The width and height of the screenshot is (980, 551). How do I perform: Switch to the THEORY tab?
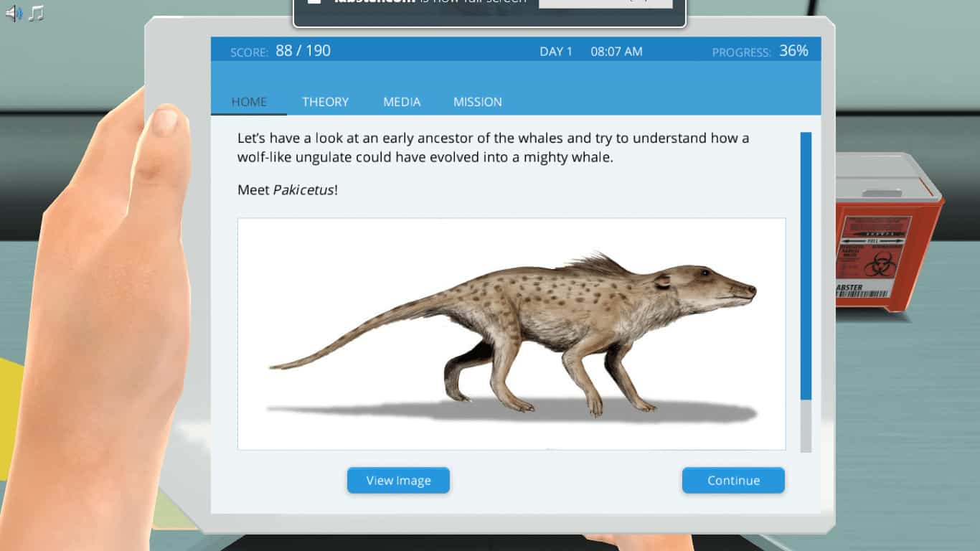(x=325, y=102)
